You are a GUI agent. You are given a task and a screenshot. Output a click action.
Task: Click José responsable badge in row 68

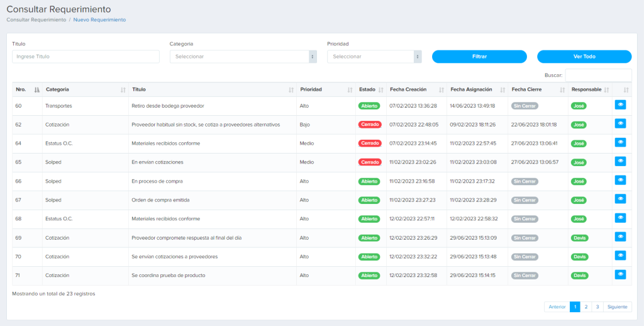click(x=579, y=219)
